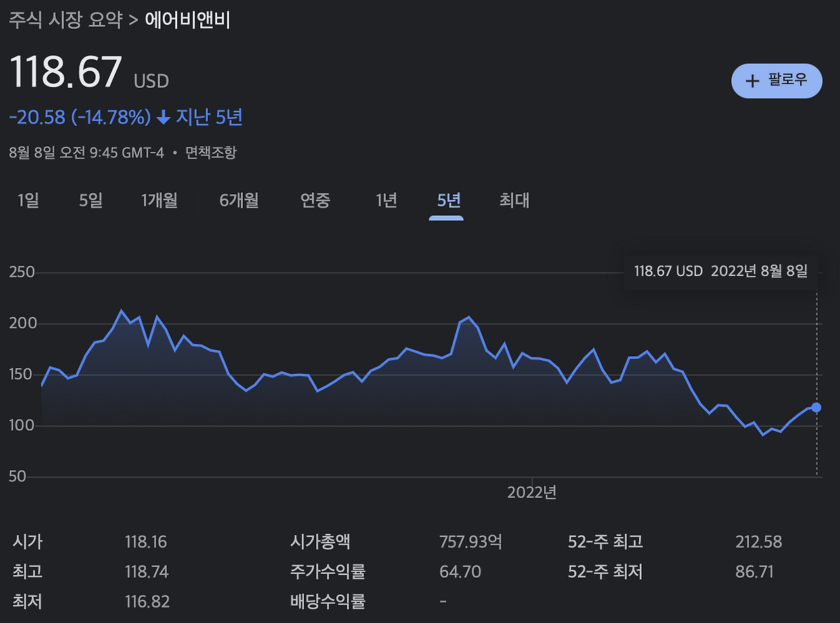Select the active 5년 range tab
840x623 pixels.
pos(449,201)
